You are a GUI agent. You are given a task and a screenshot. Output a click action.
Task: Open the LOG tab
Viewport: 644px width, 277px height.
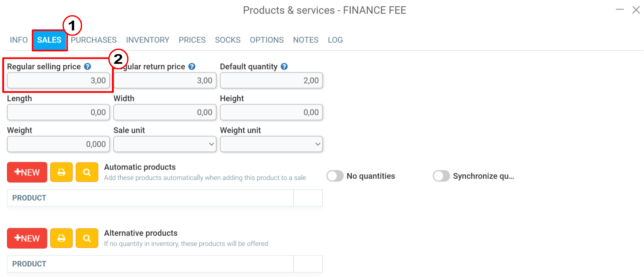(x=335, y=40)
